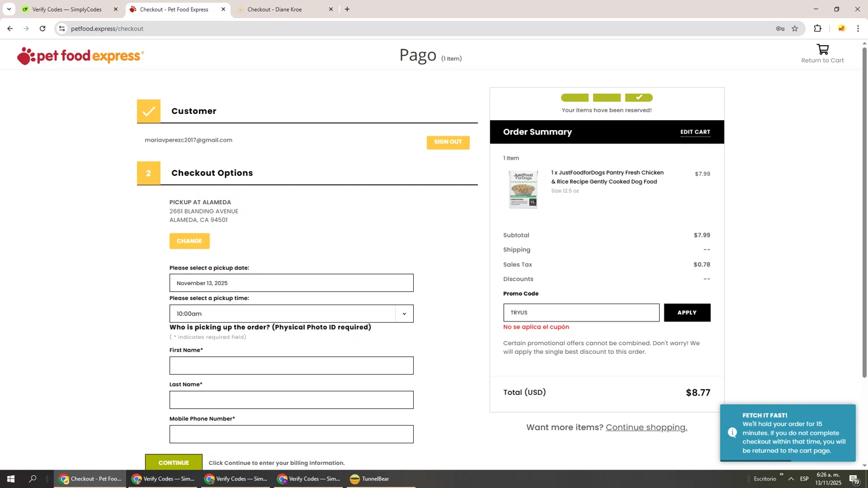Viewport: 868px width, 488px height.
Task: Click the Escritorio toolbar on the taskbar
Action: pos(765,479)
